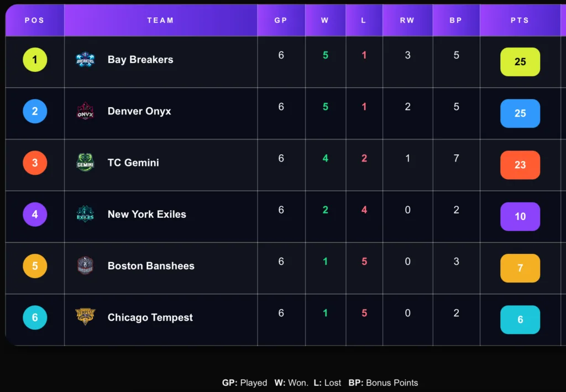Click the Bay Breakers team logo
Image resolution: width=566 pixels, height=392 pixels.
[x=85, y=60]
